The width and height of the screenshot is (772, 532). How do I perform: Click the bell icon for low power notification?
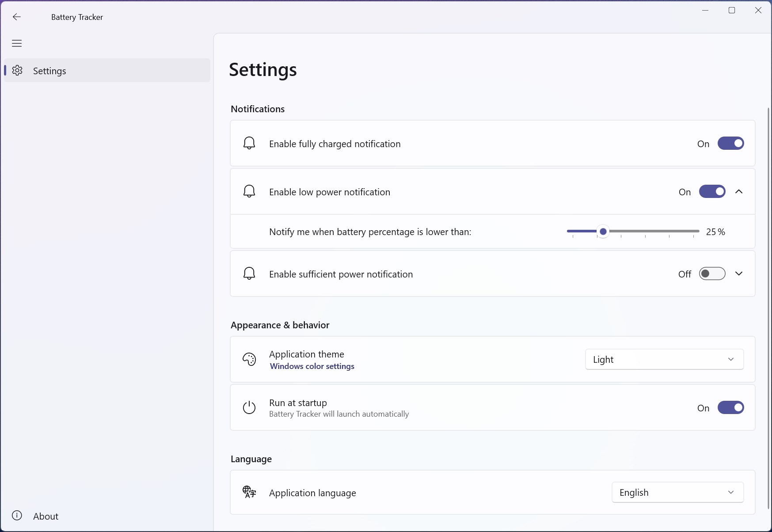click(x=249, y=191)
